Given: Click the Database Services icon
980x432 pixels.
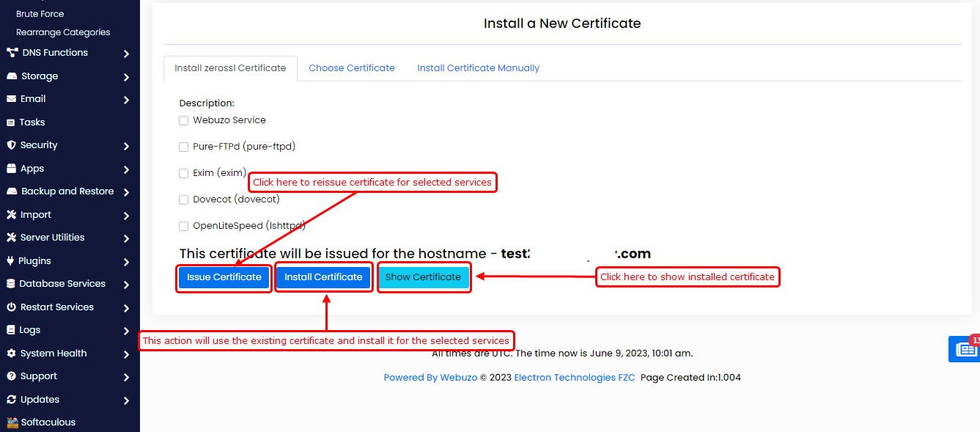Looking at the screenshot, I should click(11, 284).
